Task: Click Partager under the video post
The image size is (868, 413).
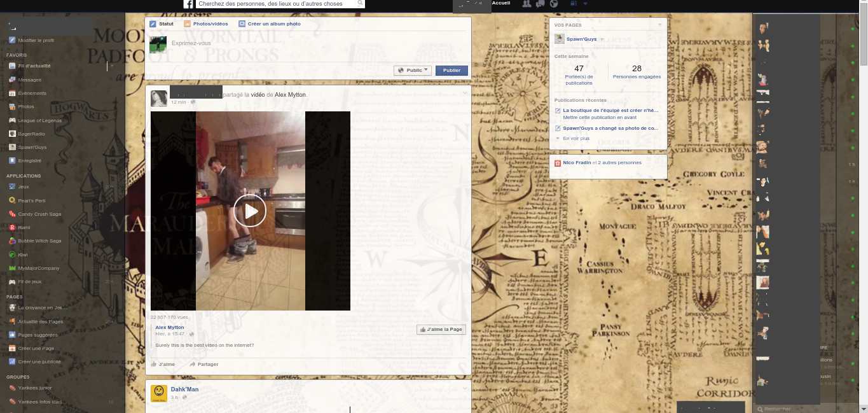Action: (x=204, y=364)
